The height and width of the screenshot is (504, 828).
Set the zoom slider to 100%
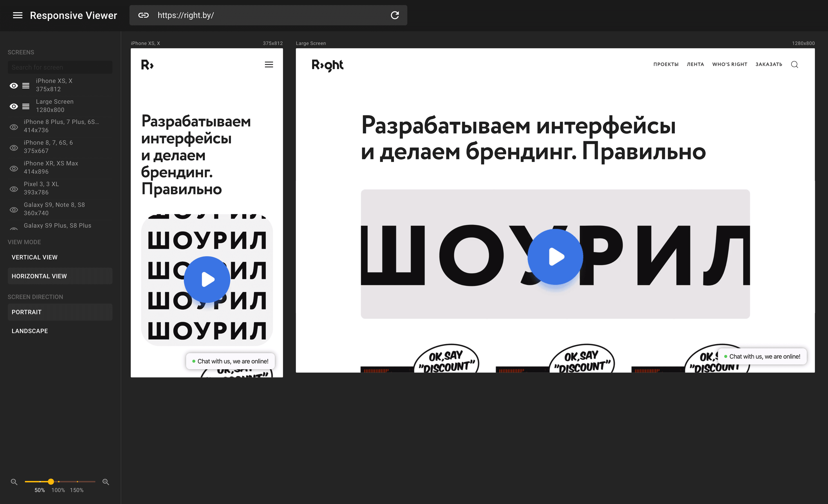[59, 481]
